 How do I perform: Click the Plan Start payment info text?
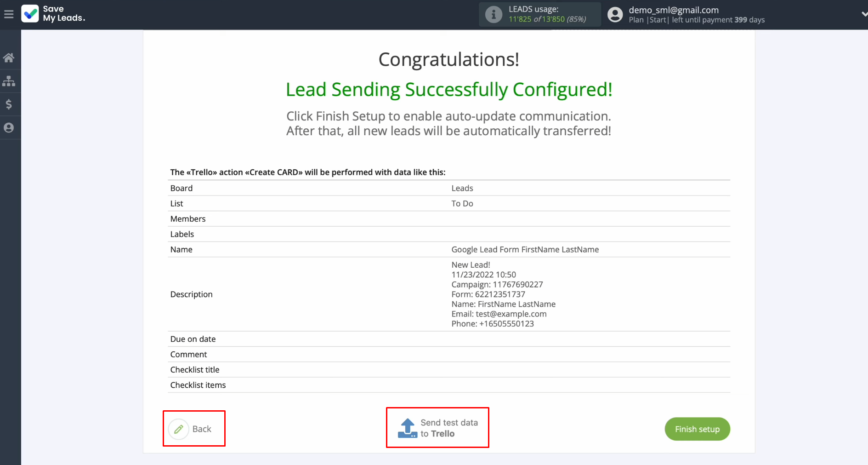(x=697, y=20)
